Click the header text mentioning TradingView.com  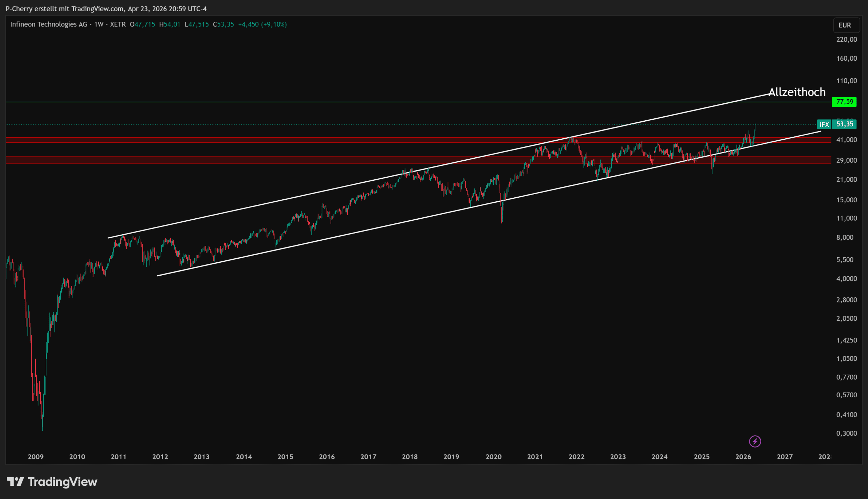click(x=106, y=8)
